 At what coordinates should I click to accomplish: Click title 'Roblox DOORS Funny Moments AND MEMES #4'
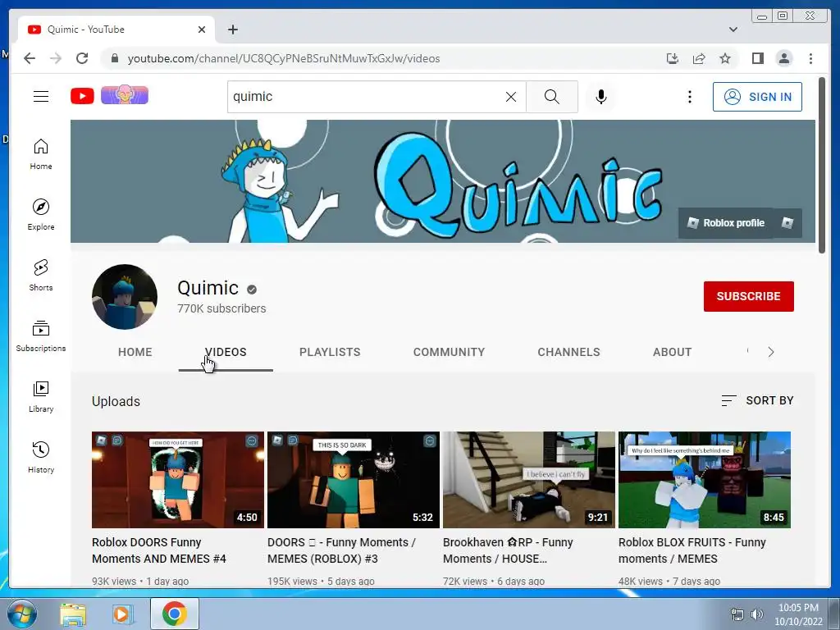159,550
